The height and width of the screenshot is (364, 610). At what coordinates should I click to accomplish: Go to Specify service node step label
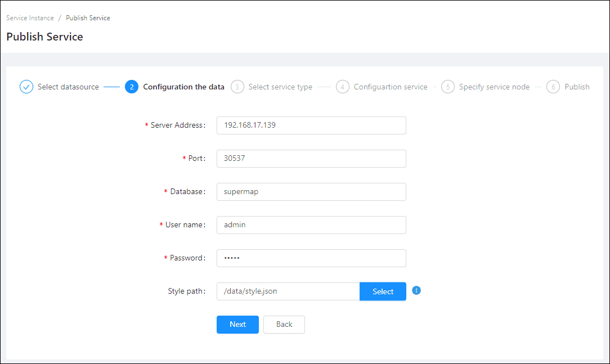[x=494, y=87]
